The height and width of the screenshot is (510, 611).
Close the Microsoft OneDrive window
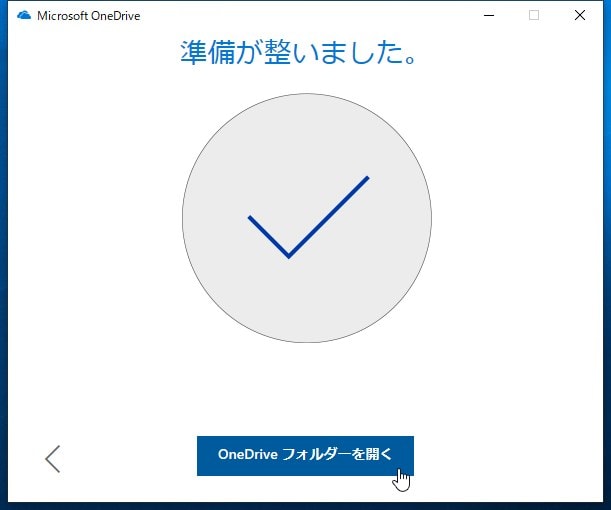(x=580, y=16)
